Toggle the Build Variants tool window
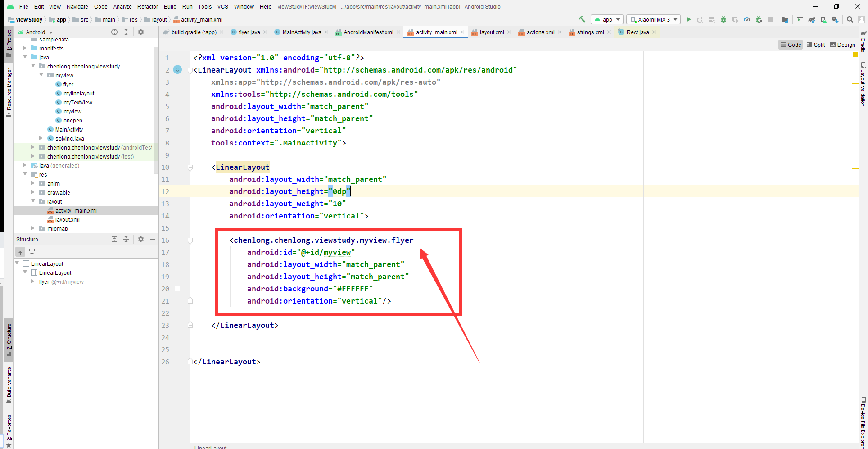Image resolution: width=868 pixels, height=449 pixels. click(9, 385)
